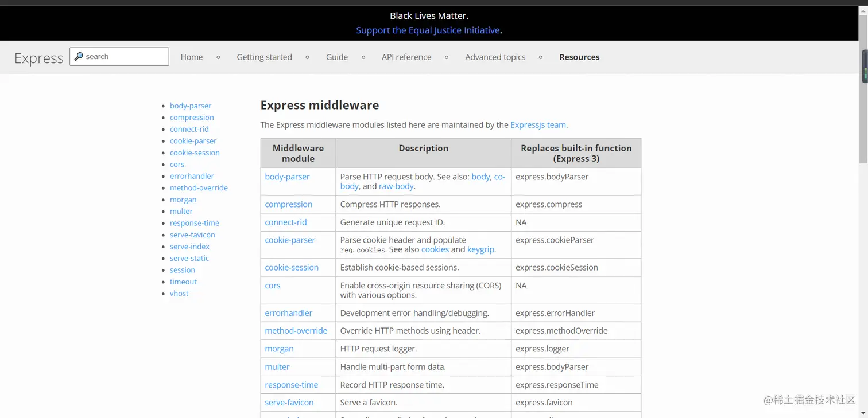The image size is (868, 418).
Task: Open errorhandler module link in the table
Action: (289, 313)
